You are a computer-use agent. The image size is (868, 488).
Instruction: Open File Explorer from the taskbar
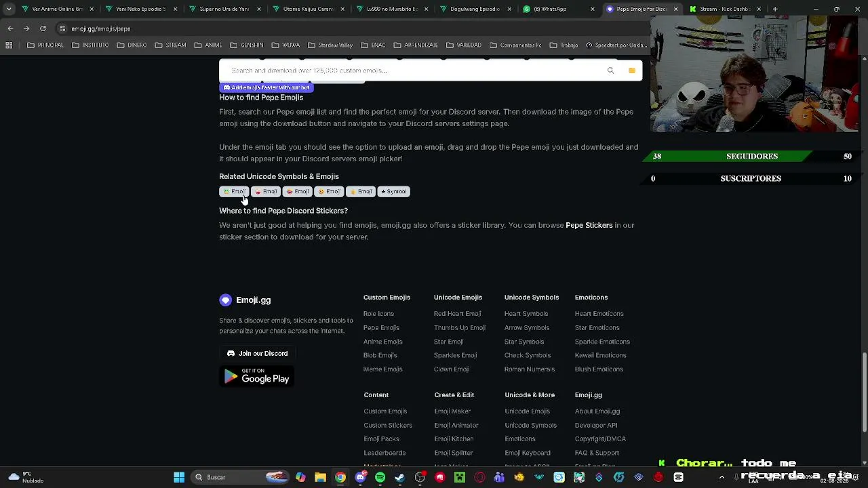click(x=320, y=477)
